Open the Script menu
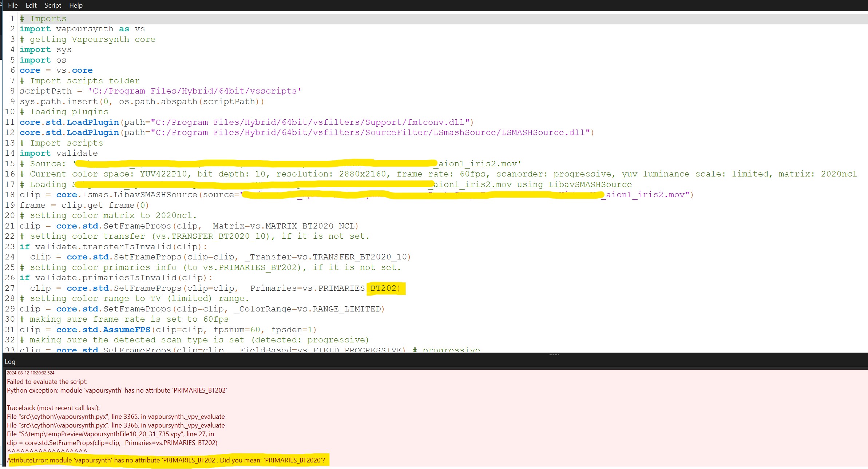The height and width of the screenshot is (469, 868). click(x=53, y=5)
